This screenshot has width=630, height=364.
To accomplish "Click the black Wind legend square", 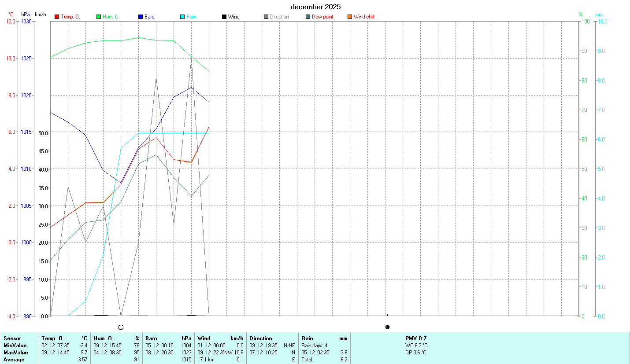I will click(x=224, y=17).
